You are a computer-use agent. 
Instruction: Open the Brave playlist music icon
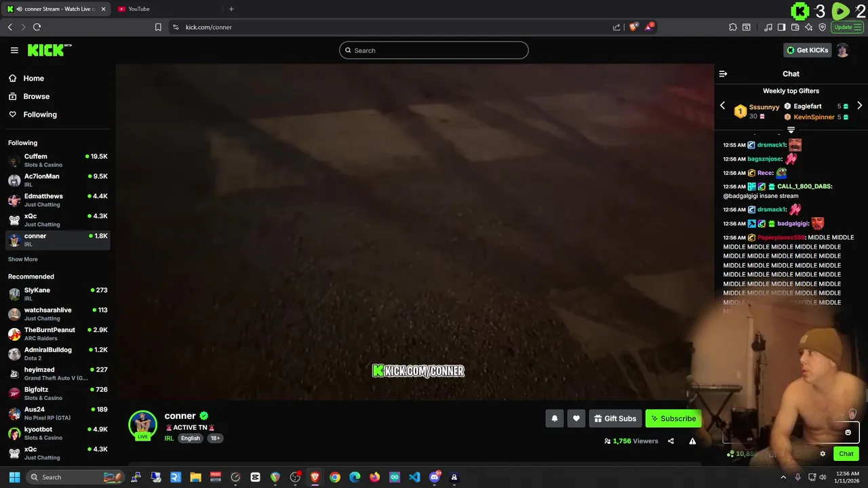point(768,27)
